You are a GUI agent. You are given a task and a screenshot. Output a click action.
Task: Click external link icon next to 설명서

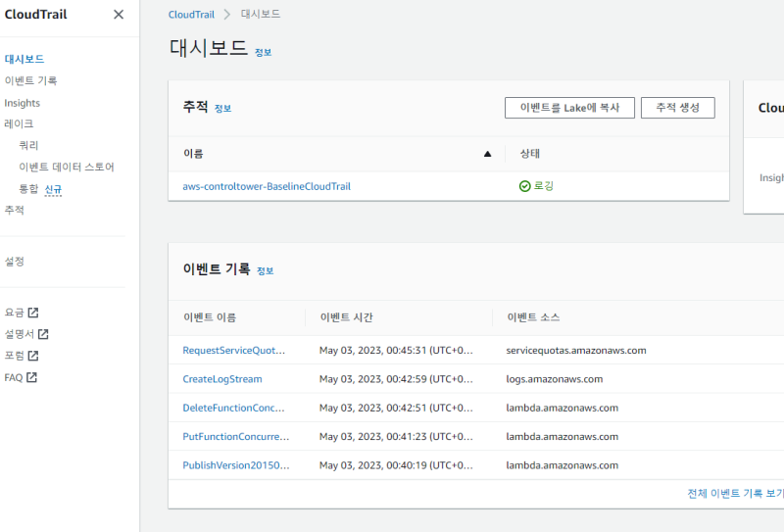[43, 334]
